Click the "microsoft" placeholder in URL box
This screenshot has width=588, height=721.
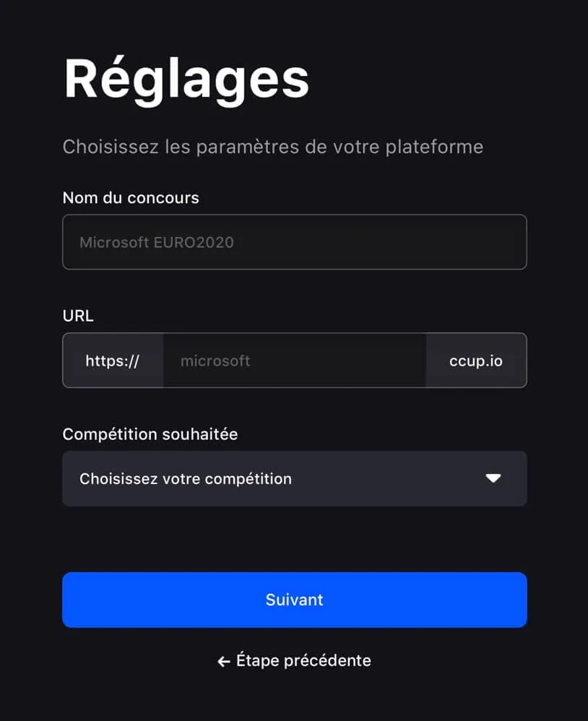(x=215, y=360)
